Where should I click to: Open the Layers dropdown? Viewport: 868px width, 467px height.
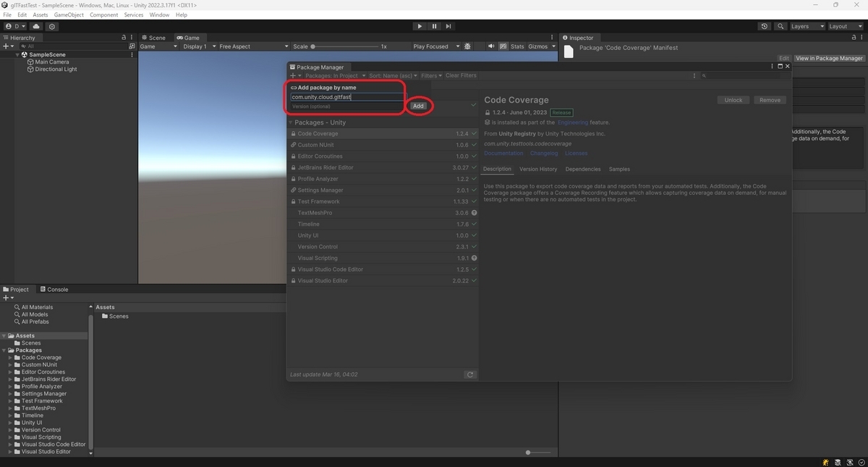[x=807, y=26]
